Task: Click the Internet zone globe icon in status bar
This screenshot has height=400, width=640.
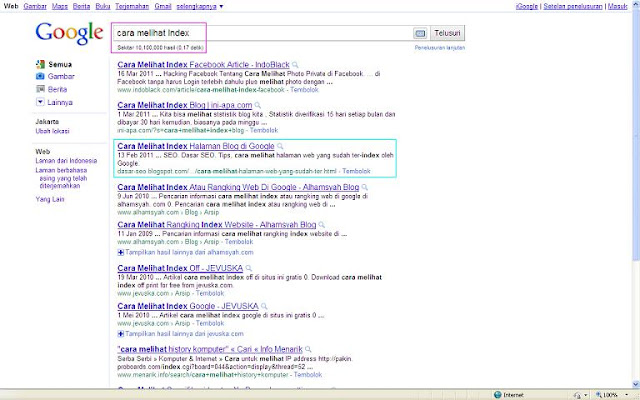Action: pos(498,395)
